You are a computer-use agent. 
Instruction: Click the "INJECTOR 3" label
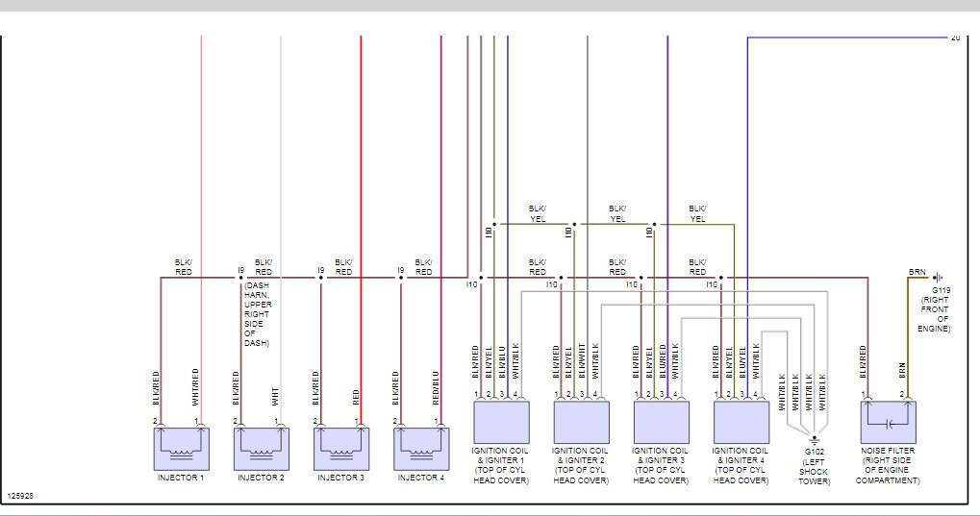tap(341, 478)
